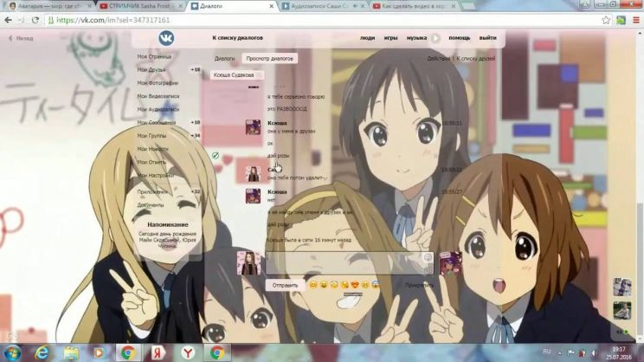Open помощь in top navigation
644x362 pixels.
459,38
